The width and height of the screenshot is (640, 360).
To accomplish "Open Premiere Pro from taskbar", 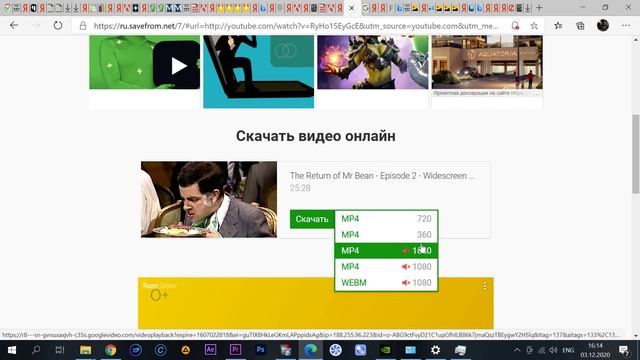I will 236,350.
